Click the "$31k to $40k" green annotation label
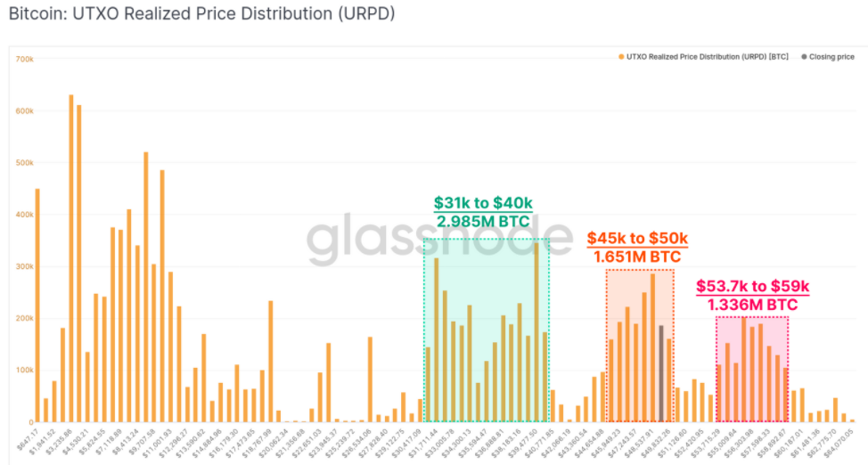This screenshot has width=868, height=465. point(483,203)
